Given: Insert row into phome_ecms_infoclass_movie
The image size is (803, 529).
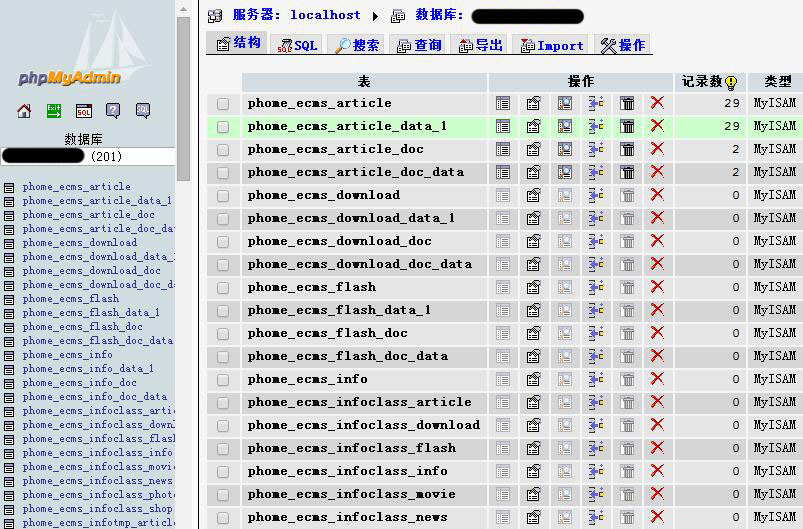Looking at the screenshot, I should pos(596,494).
